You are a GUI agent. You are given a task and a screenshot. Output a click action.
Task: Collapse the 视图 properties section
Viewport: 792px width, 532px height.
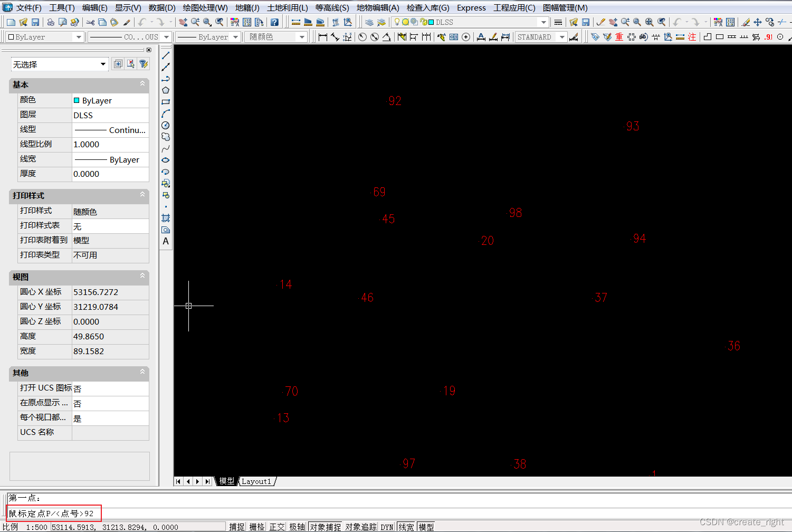142,276
